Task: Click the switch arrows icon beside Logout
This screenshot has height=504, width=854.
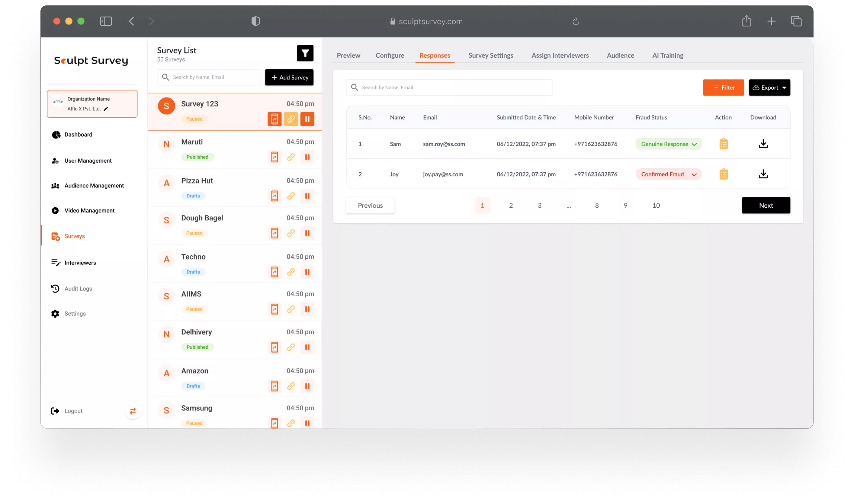Action: (133, 411)
